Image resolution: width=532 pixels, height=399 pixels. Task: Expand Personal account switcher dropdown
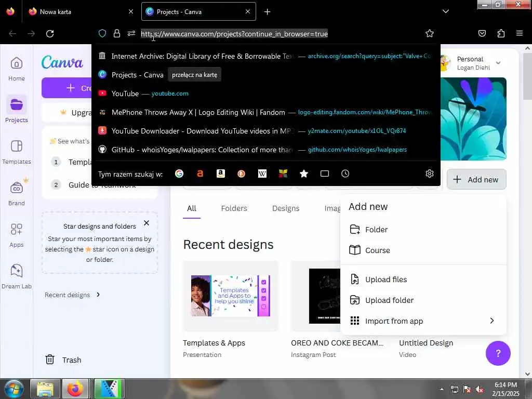point(498,63)
